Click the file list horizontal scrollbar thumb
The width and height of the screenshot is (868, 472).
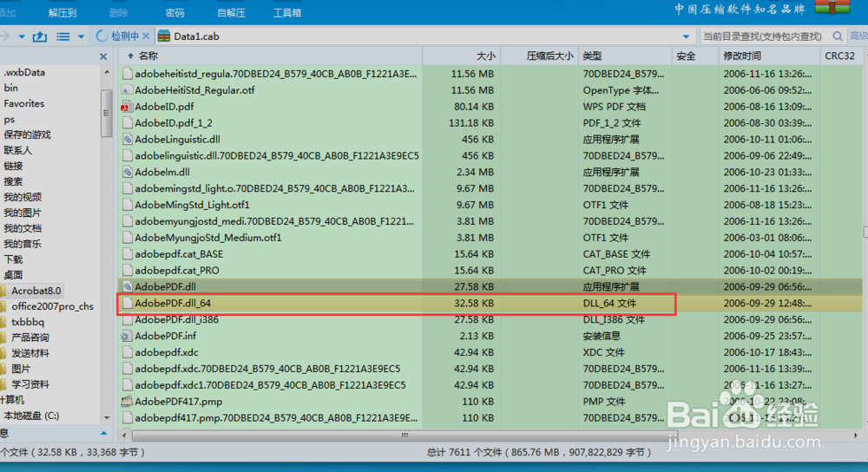(404, 436)
